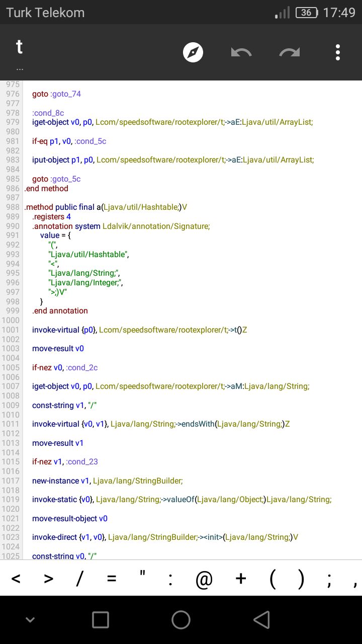The width and height of the screenshot is (362, 644).
Task: Tap the 'const-string v1, "/"' line
Action: [x=64, y=406]
